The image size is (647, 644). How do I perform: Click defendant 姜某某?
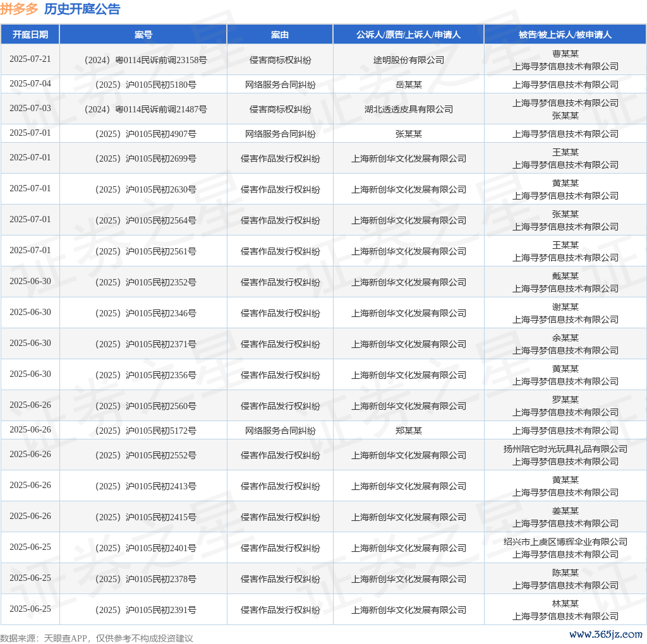(x=565, y=511)
